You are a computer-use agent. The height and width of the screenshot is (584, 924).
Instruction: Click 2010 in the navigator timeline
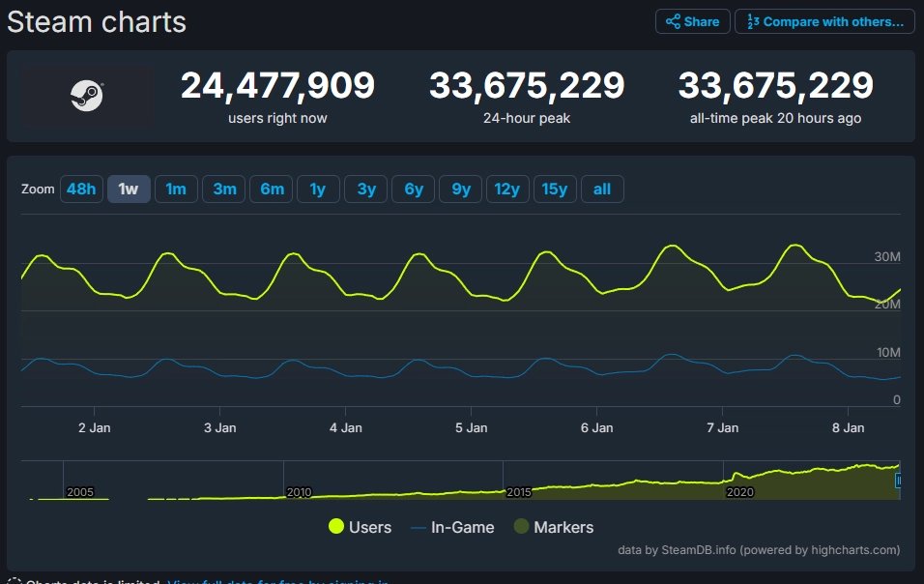[299, 492]
